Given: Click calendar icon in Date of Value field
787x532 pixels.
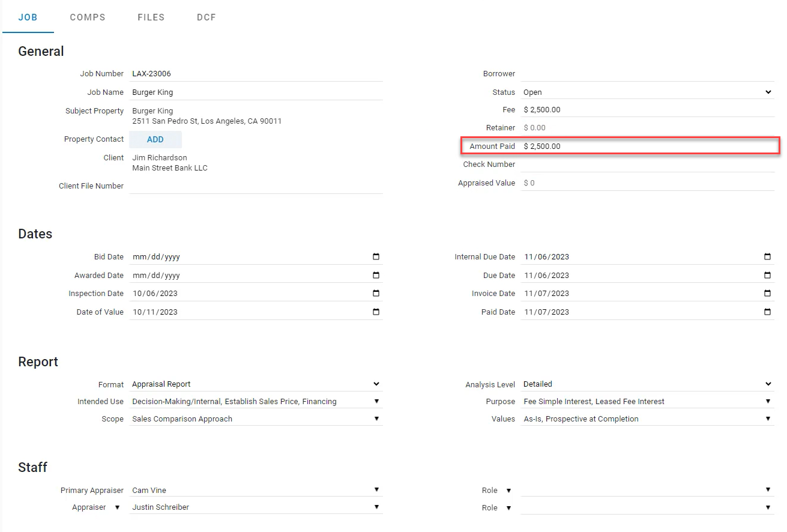Looking at the screenshot, I should pyautogui.click(x=376, y=312).
